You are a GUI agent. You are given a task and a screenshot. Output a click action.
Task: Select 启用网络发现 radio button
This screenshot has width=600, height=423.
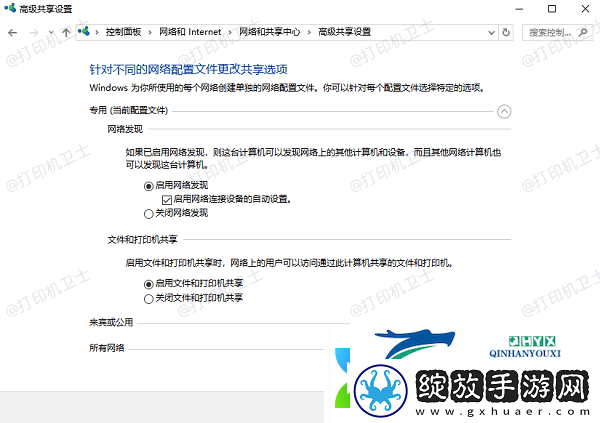click(148, 186)
